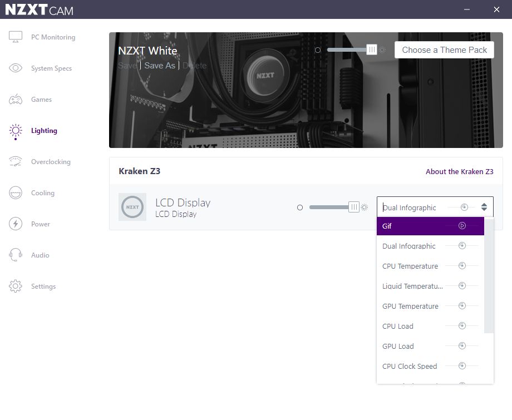
Task: Click preview icon in the selected mode field
Action: (x=464, y=207)
